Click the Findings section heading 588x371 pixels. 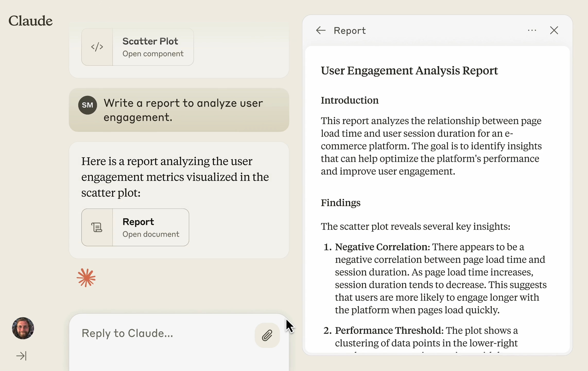(340, 203)
